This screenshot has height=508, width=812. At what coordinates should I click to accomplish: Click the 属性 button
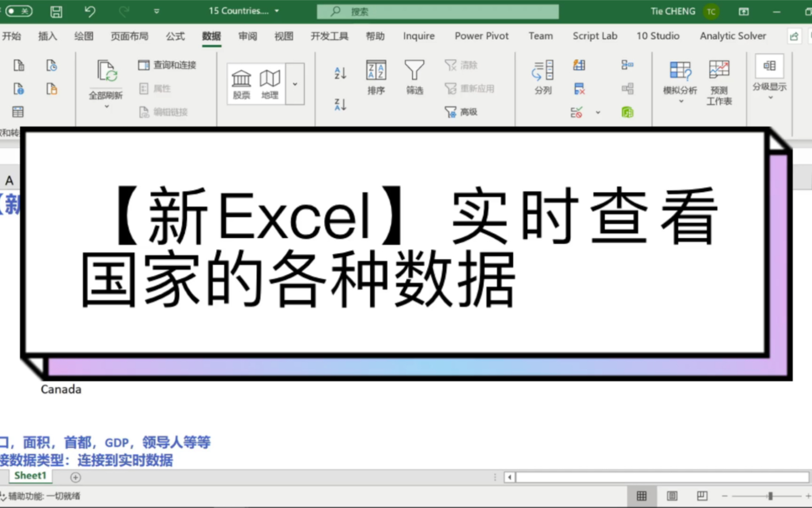click(x=155, y=88)
